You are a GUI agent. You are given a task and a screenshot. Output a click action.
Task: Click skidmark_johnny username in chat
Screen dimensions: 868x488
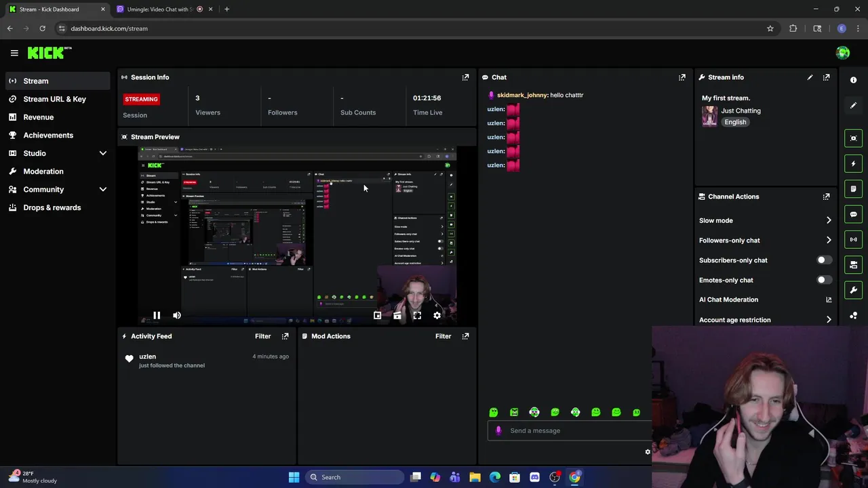(522, 95)
